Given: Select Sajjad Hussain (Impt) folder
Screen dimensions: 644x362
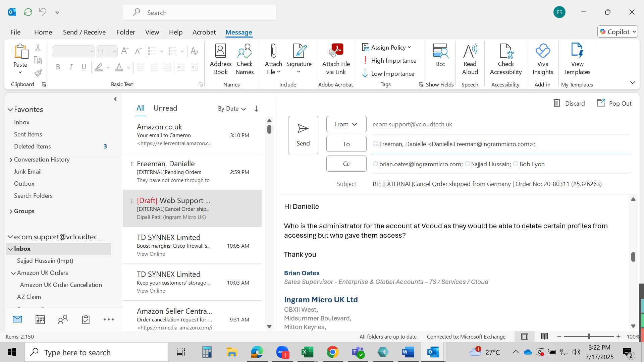Looking at the screenshot, I should click(x=45, y=261).
